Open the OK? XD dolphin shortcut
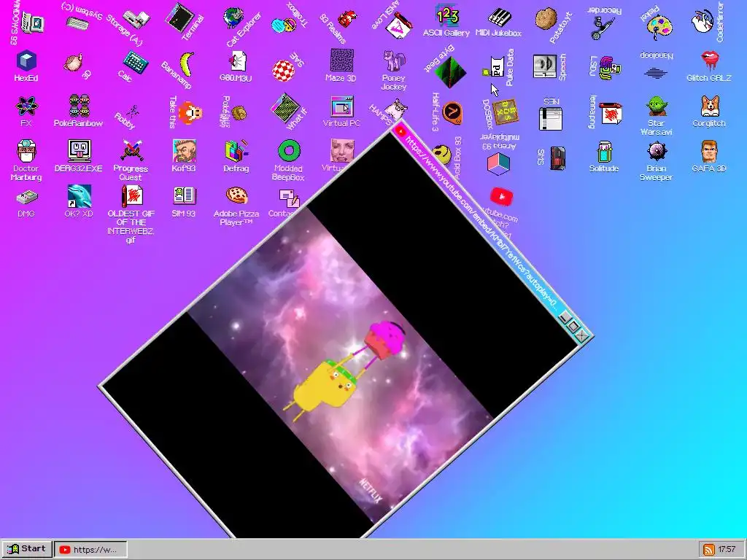747x560 pixels. [x=79, y=196]
